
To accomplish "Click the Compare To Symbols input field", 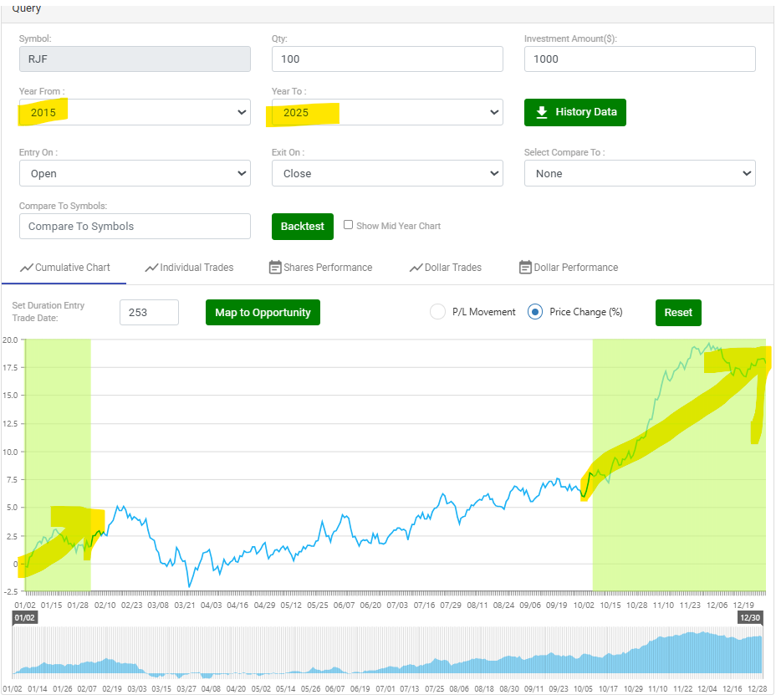I will point(135,226).
